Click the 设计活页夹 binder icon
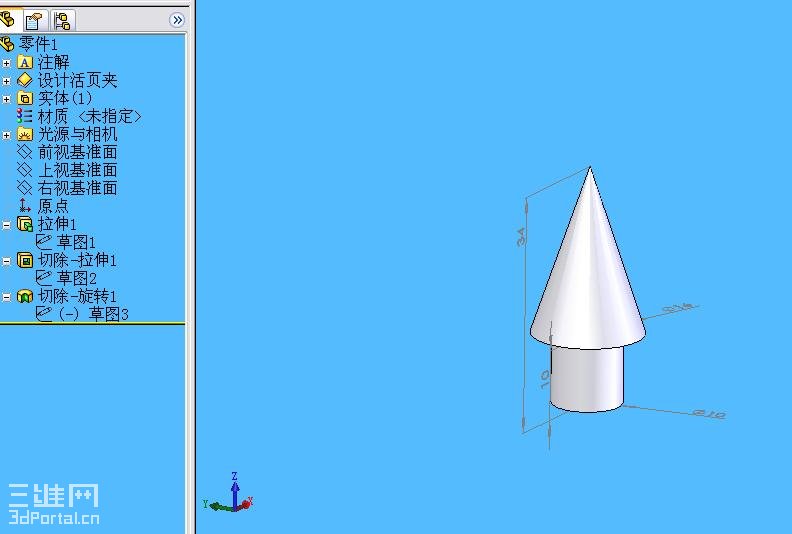 pos(24,80)
